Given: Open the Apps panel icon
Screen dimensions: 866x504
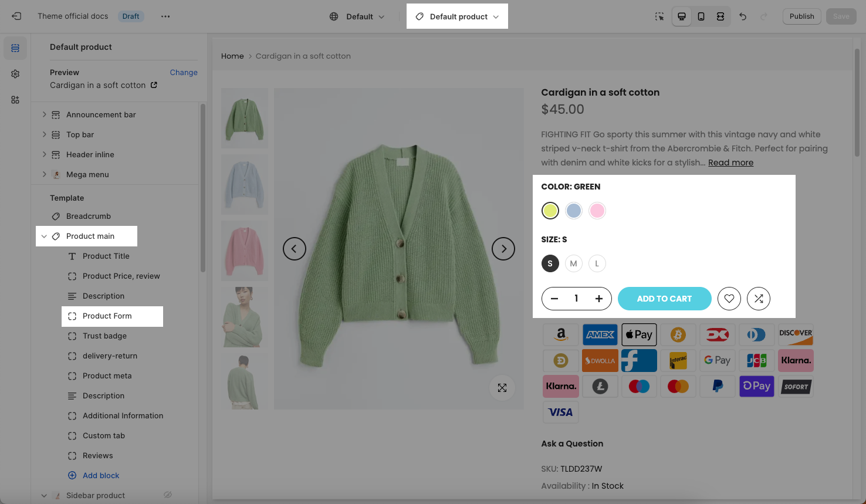Looking at the screenshot, I should point(15,100).
